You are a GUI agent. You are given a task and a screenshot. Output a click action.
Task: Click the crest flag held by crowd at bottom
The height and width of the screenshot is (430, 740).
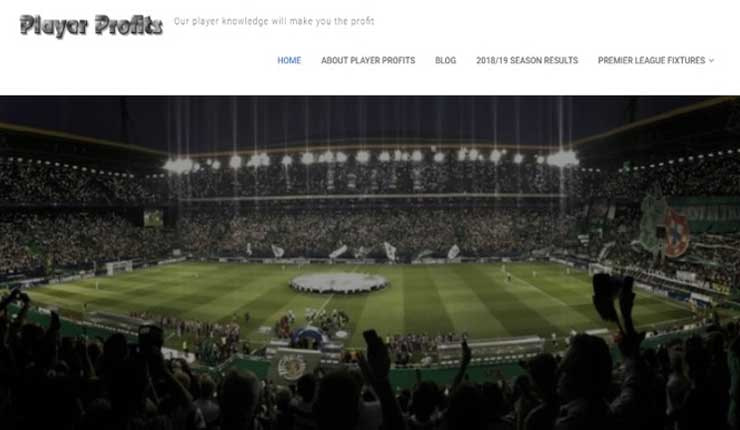click(292, 365)
